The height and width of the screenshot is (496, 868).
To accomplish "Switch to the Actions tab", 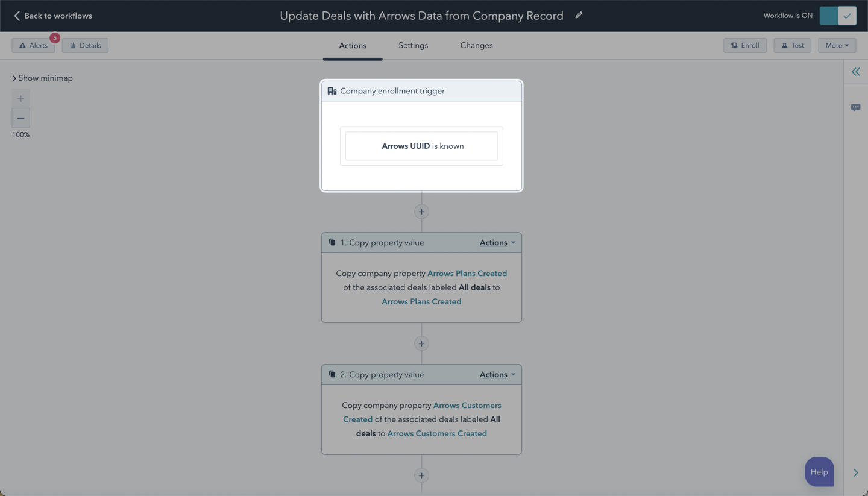I will tap(353, 46).
